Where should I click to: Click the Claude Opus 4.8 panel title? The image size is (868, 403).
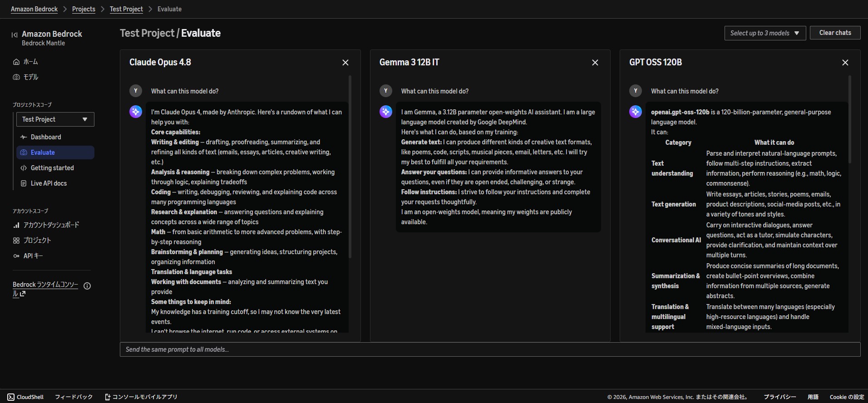tap(160, 63)
